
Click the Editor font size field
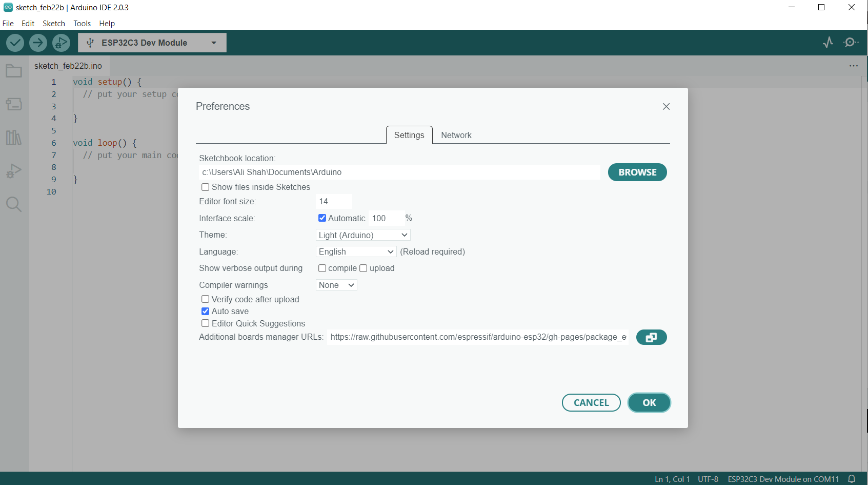334,201
